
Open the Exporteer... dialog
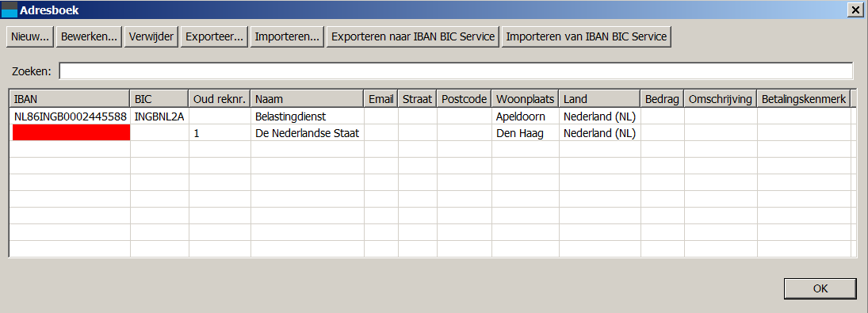tap(214, 37)
